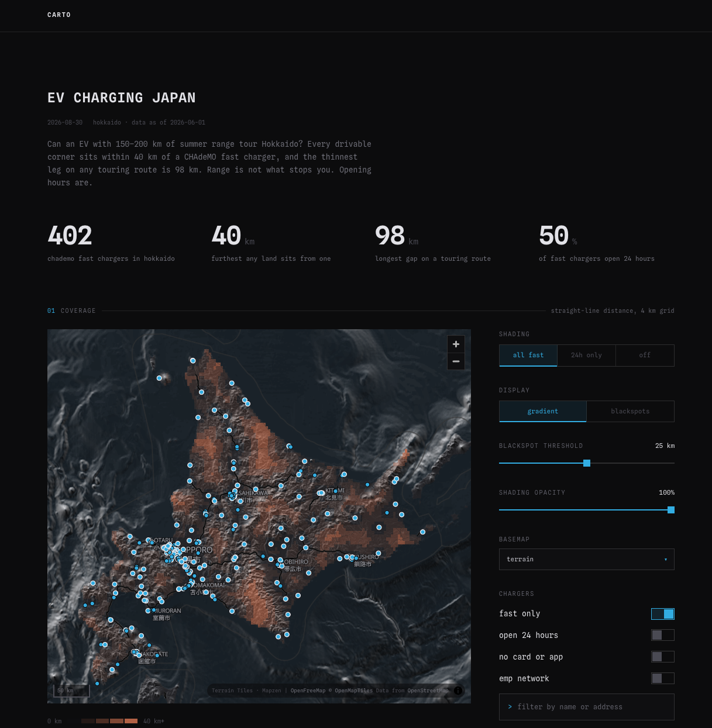
Task: Enable the 'open 24 hours' toggle
Action: click(663, 636)
